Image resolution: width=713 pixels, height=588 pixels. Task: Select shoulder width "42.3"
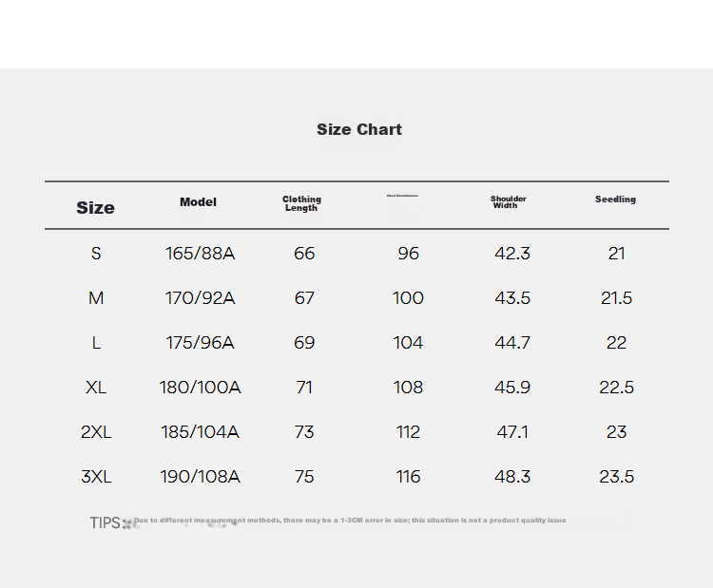point(512,254)
